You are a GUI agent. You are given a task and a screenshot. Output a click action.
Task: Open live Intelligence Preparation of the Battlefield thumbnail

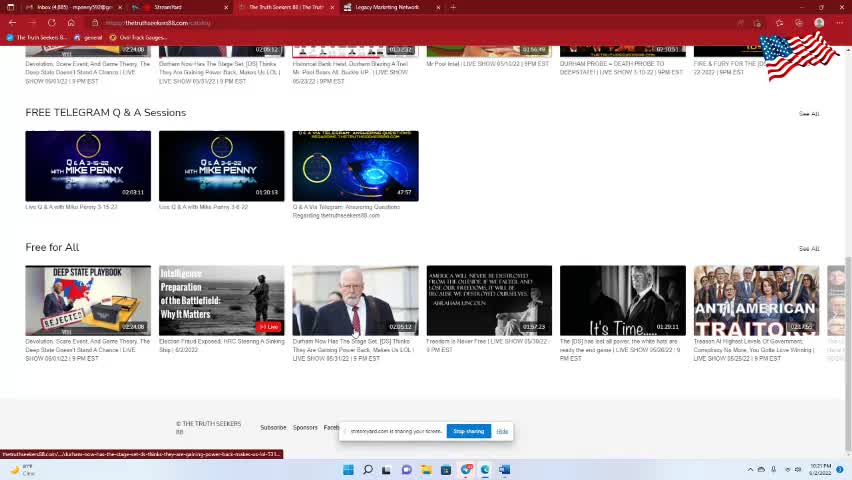[222, 301]
